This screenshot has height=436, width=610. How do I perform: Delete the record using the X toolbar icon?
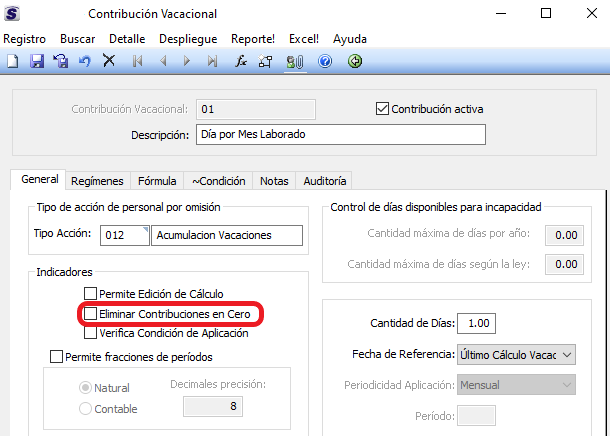click(x=109, y=61)
